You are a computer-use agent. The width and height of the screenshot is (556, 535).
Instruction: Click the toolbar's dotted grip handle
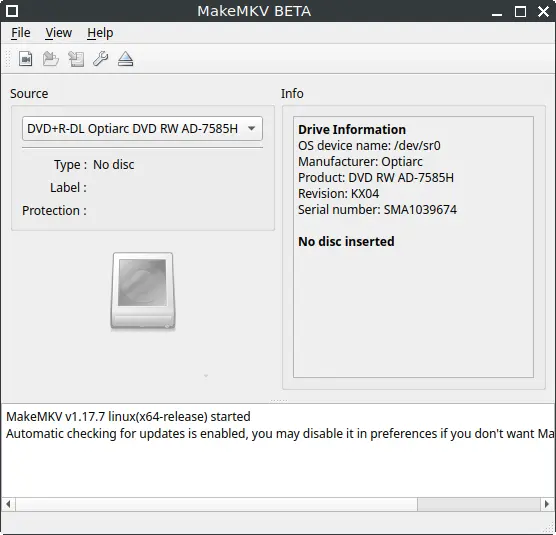[8, 59]
